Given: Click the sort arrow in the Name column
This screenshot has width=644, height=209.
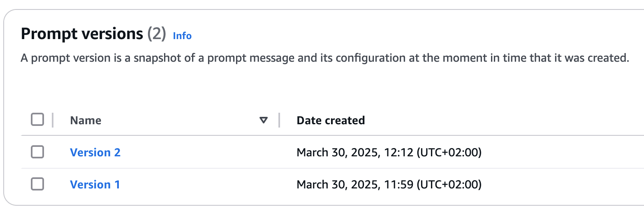Looking at the screenshot, I should click(264, 121).
